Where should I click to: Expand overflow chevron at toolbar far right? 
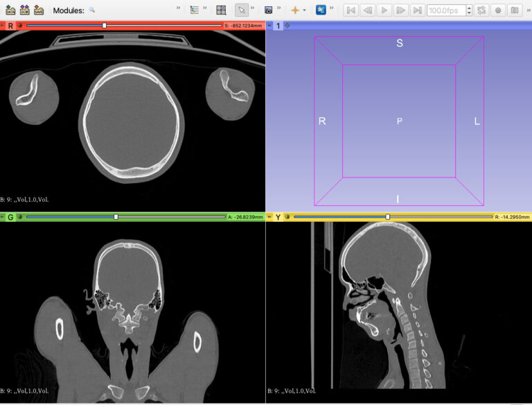(526, 10)
